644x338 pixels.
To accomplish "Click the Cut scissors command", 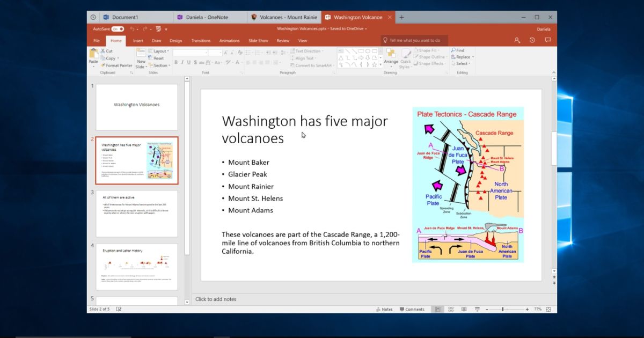I will tap(106, 51).
